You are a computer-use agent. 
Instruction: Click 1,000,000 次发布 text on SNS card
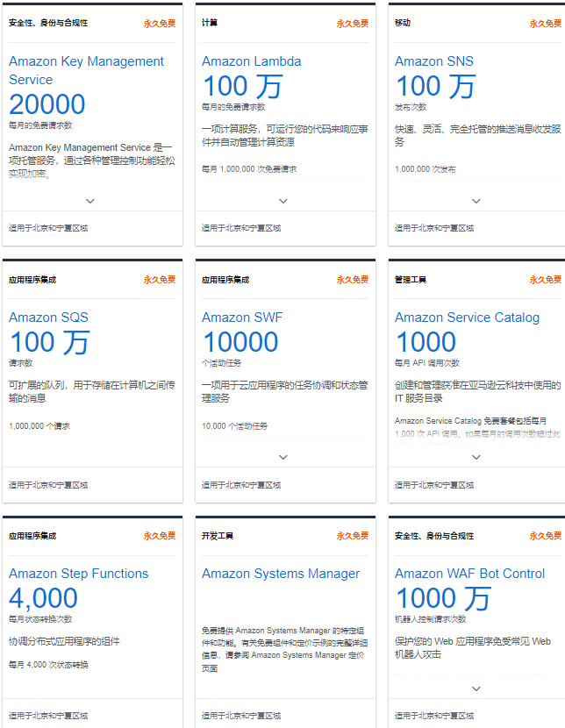click(x=426, y=169)
